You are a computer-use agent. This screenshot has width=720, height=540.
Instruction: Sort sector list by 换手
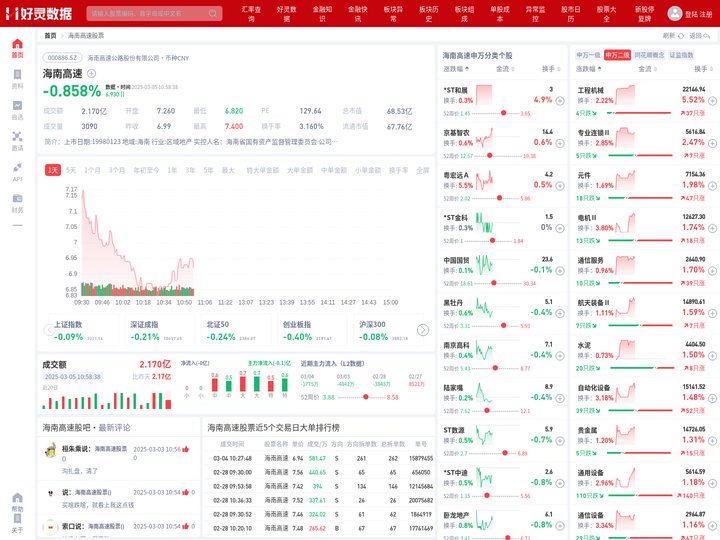pos(703,69)
